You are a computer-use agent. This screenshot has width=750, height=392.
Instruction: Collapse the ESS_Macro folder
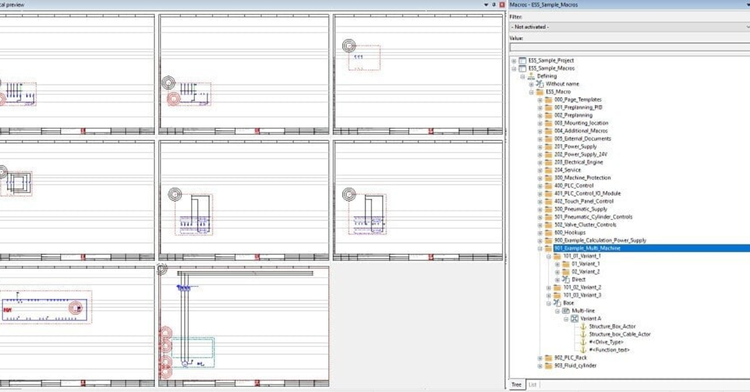pyautogui.click(x=531, y=92)
